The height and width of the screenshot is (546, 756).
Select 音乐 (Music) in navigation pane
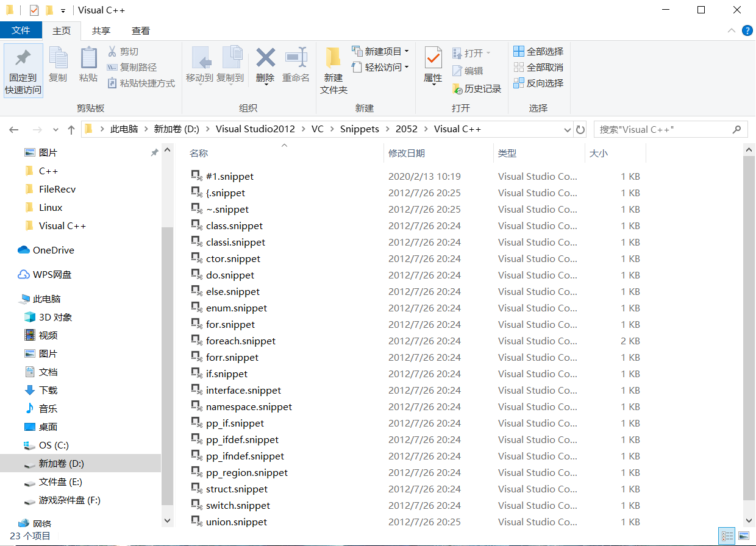(x=41, y=409)
